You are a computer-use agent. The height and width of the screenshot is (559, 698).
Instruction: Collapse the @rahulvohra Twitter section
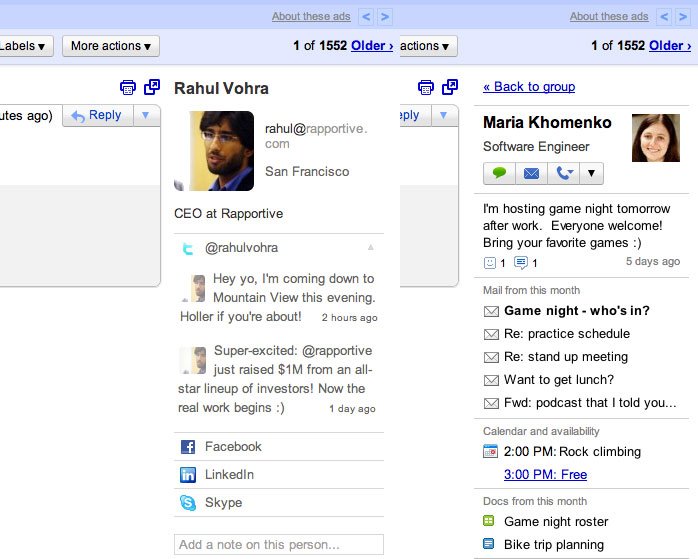pyautogui.click(x=371, y=247)
